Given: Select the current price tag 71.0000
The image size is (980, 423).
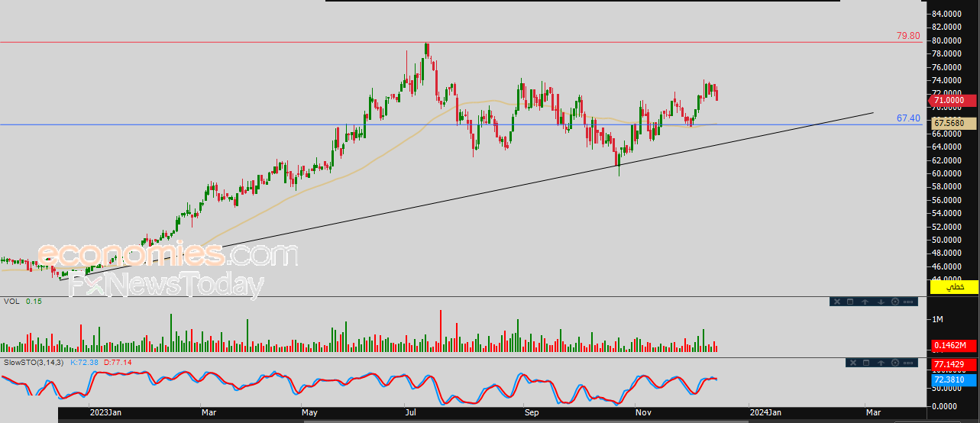Looking at the screenshot, I should 951,100.
